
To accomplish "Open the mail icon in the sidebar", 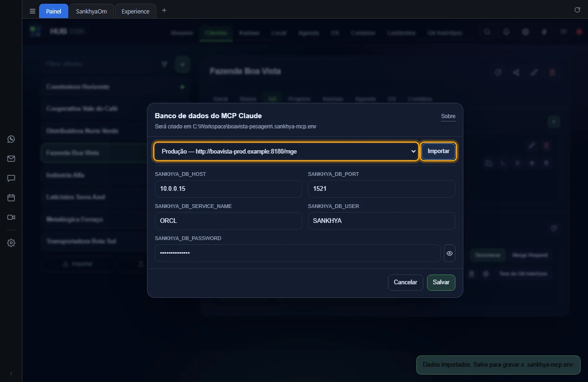I will 11,159.
